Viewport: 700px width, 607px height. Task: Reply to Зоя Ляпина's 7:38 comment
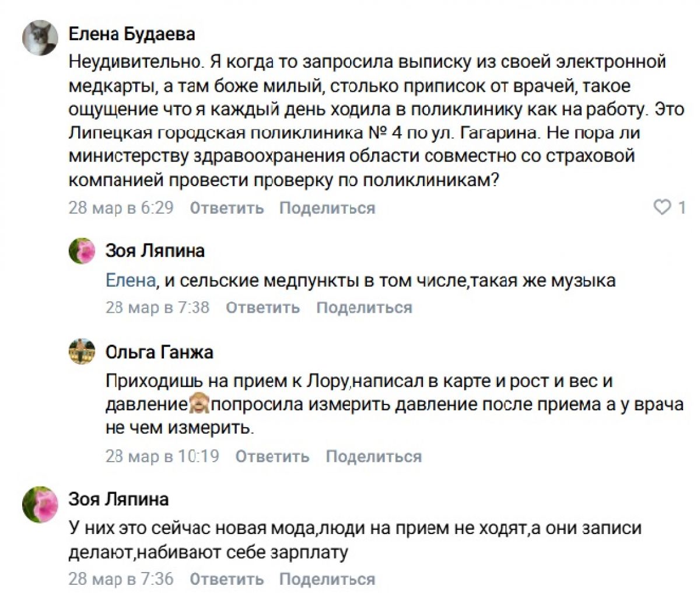262,308
